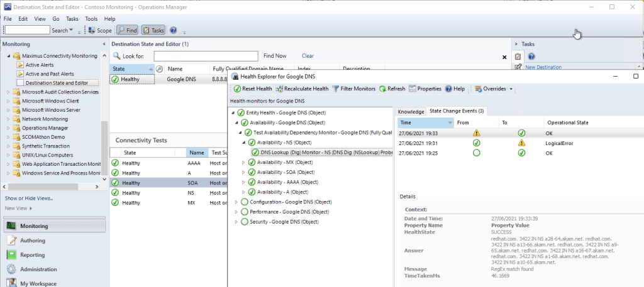The image size is (644, 287).
Task: Open the Tools menu
Action: click(x=91, y=19)
